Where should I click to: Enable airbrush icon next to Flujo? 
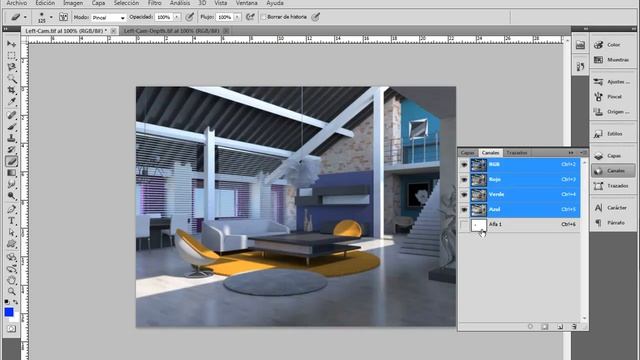[250, 17]
